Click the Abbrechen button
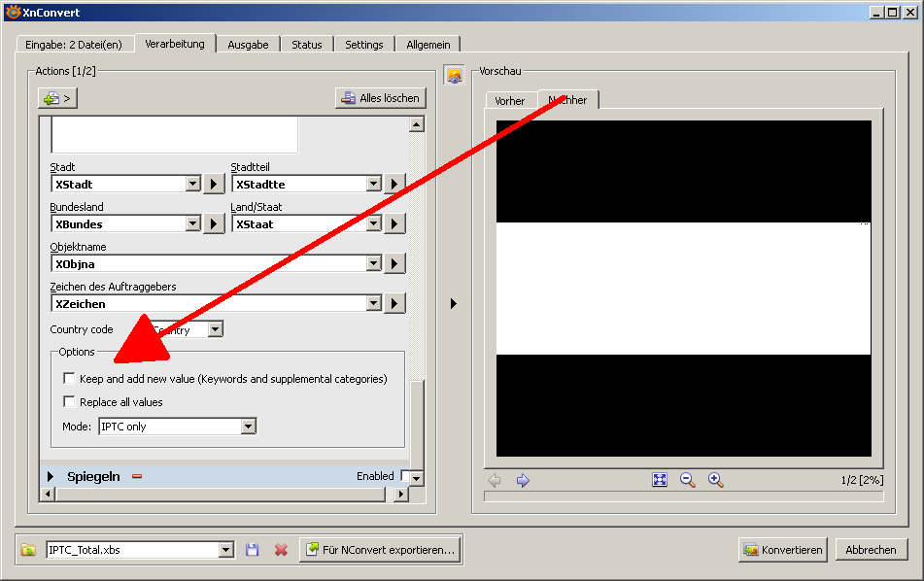 coord(871,550)
